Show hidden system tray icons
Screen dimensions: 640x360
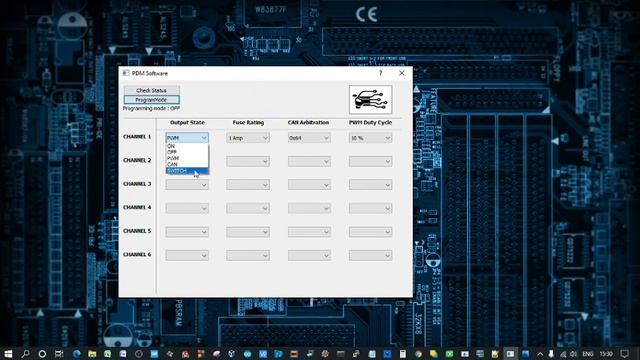coord(540,354)
